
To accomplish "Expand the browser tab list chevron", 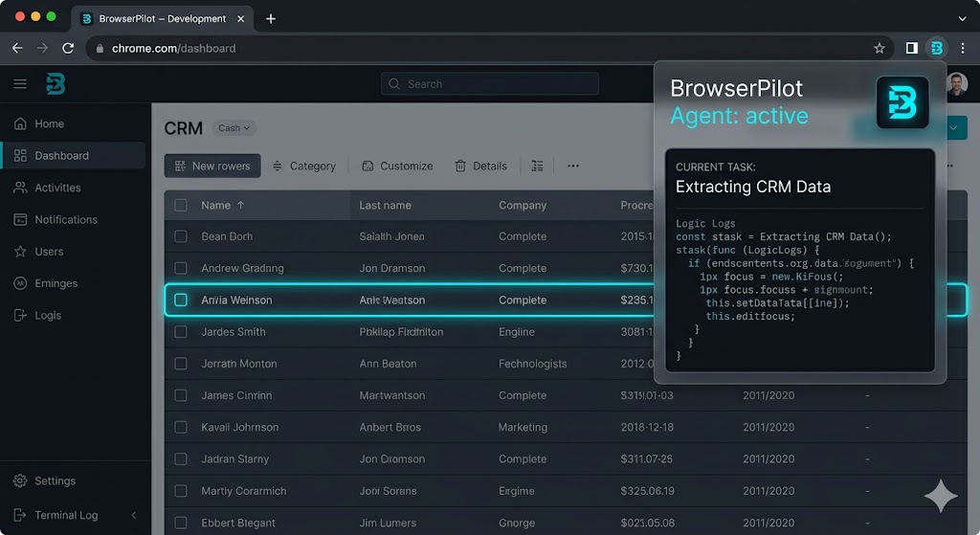I will click(x=963, y=19).
